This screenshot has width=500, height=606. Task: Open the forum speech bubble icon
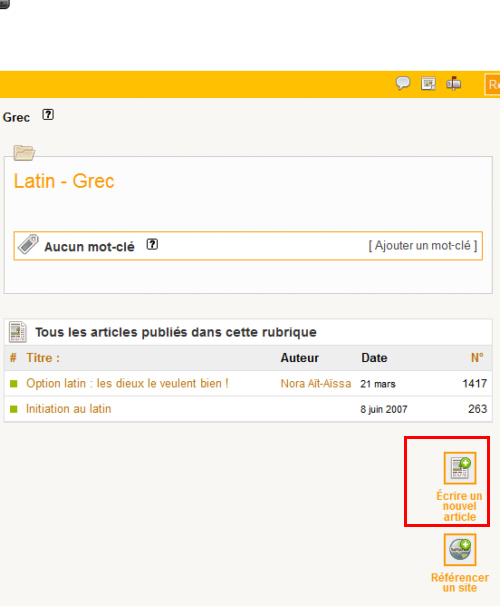click(x=403, y=83)
